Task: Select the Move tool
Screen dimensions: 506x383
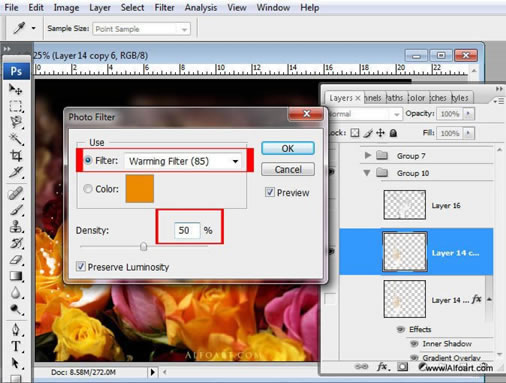Action: [x=15, y=89]
